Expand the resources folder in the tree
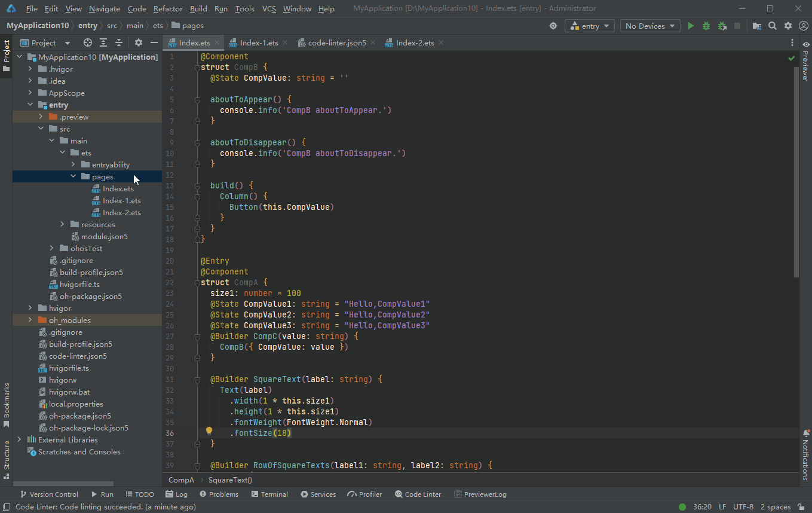 coord(63,225)
